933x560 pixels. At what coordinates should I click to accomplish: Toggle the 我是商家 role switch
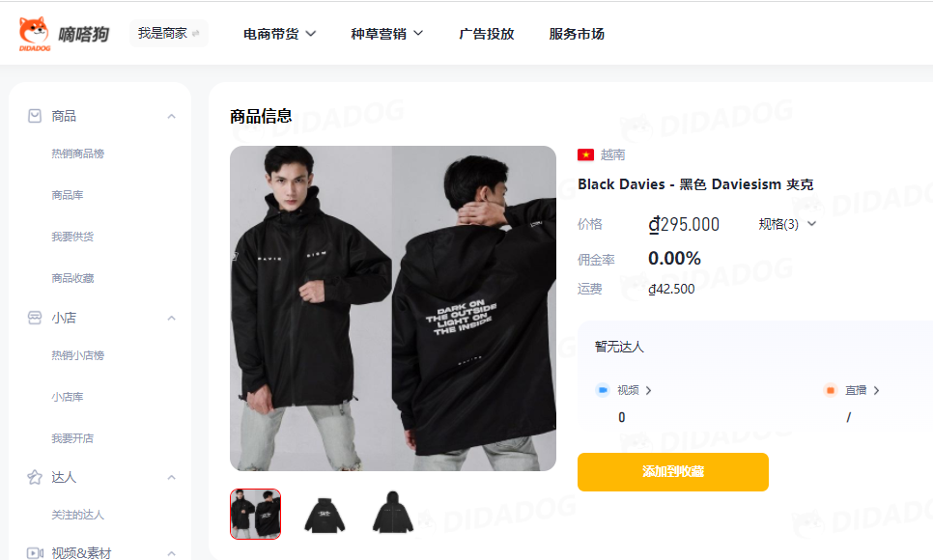click(x=168, y=34)
